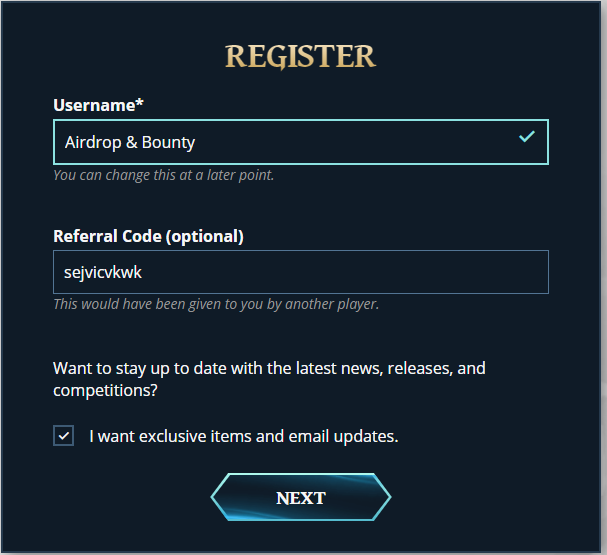The height and width of the screenshot is (555, 607).
Task: Click the green checkmark in Username field
Action: pos(527,136)
